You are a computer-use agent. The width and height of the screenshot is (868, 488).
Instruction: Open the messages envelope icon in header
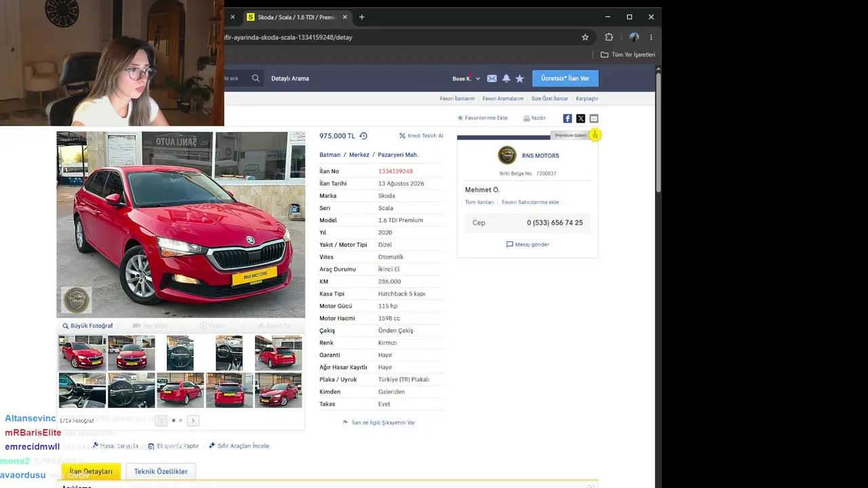[492, 79]
